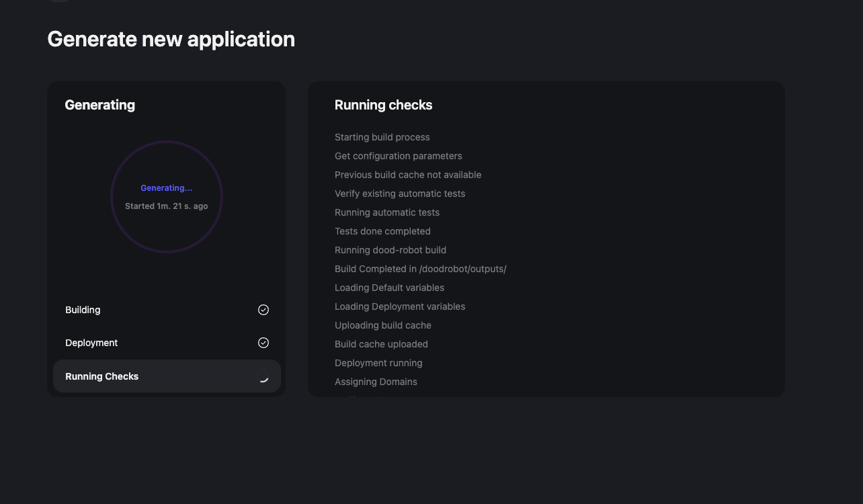Image resolution: width=863 pixels, height=504 pixels.
Task: Click the "Started 1m. 21 s. ago" timestamp
Action: 166,206
